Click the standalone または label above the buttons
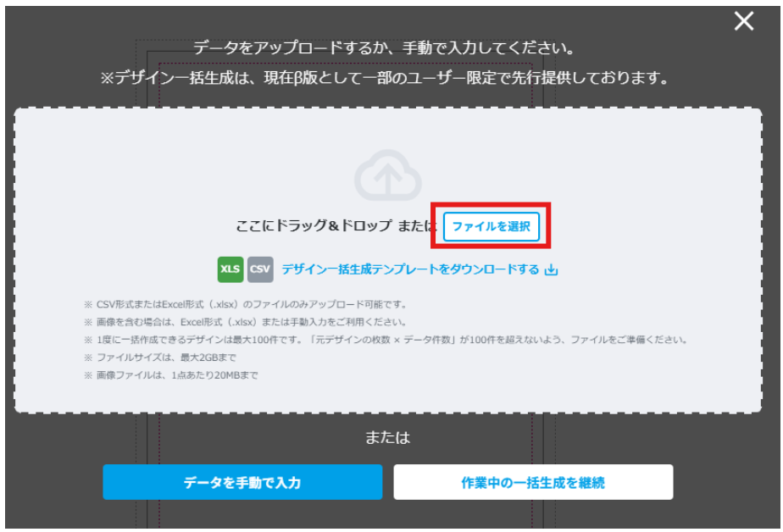Viewport: 783px width, 532px height. [387, 438]
